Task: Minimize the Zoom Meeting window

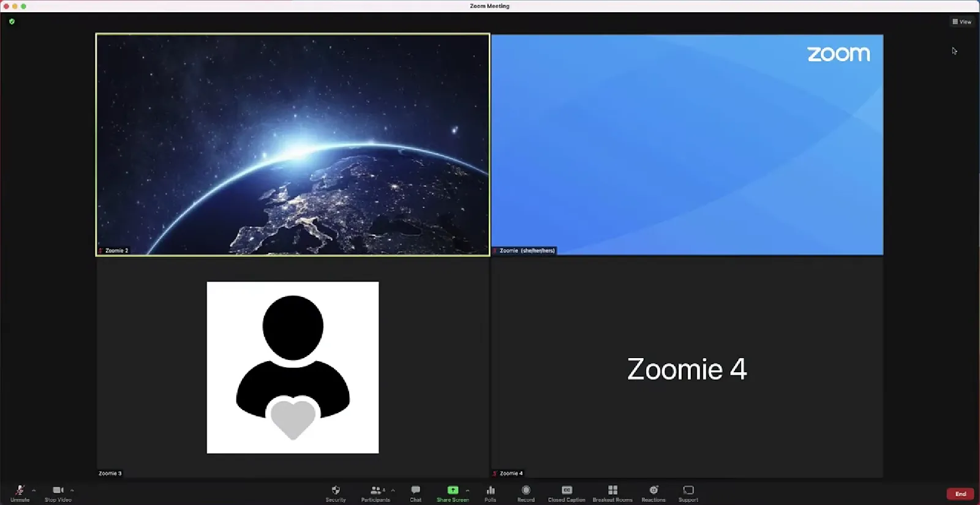Action: tap(15, 6)
